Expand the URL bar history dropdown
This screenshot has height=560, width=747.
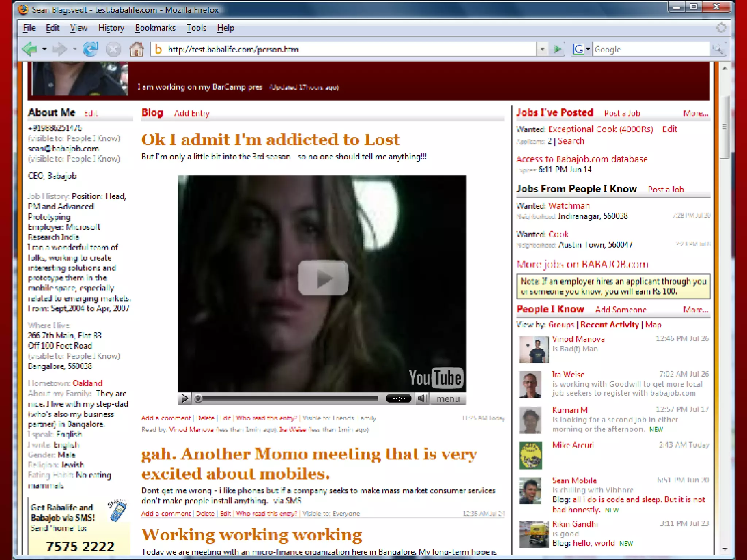(542, 49)
